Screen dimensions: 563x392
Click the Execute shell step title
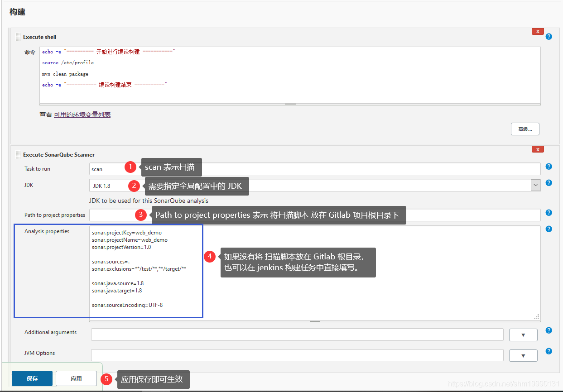tap(40, 37)
